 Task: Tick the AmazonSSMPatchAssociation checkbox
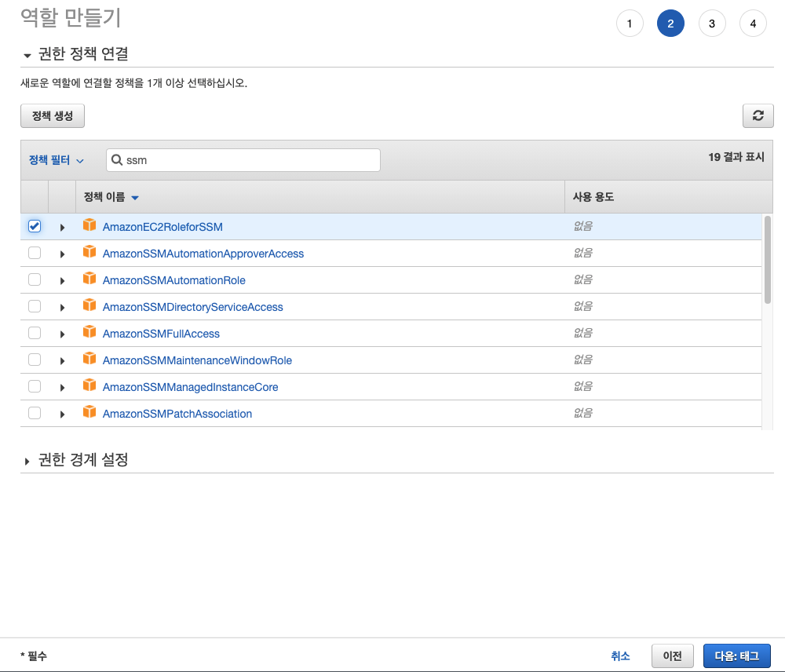point(35,413)
